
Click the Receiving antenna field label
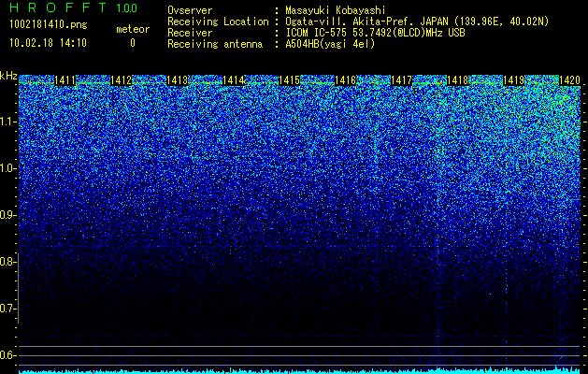click(x=215, y=44)
